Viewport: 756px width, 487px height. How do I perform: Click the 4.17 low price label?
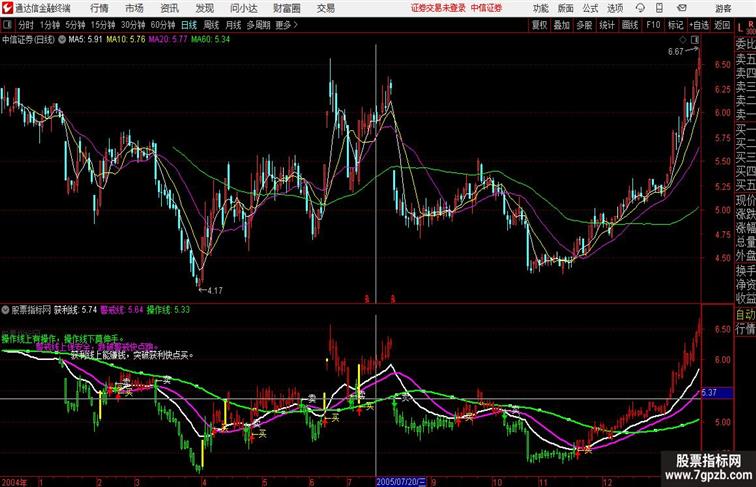215,291
